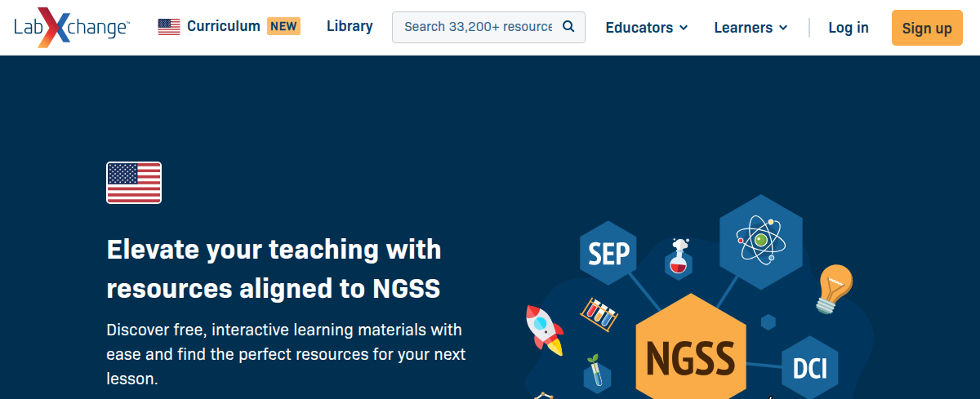980x399 pixels.
Task: Click the plant-in-test-tube hexagon icon
Action: tap(597, 373)
